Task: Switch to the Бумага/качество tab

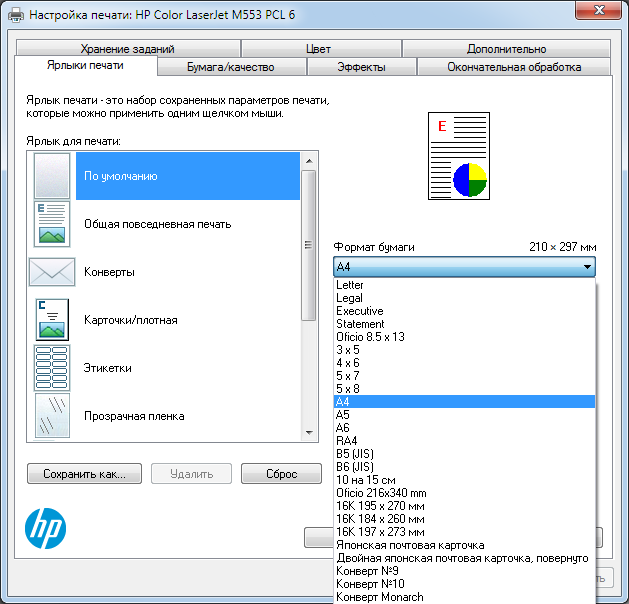Action: (x=231, y=67)
